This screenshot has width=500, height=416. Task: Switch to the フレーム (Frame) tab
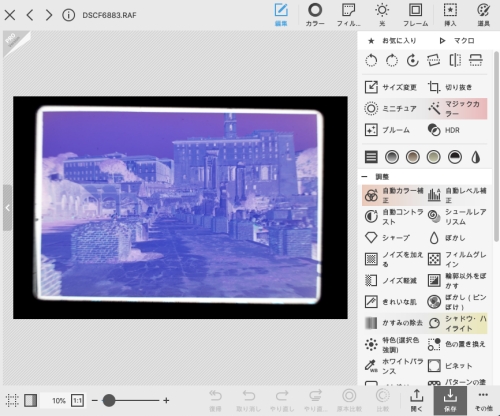pos(415,15)
